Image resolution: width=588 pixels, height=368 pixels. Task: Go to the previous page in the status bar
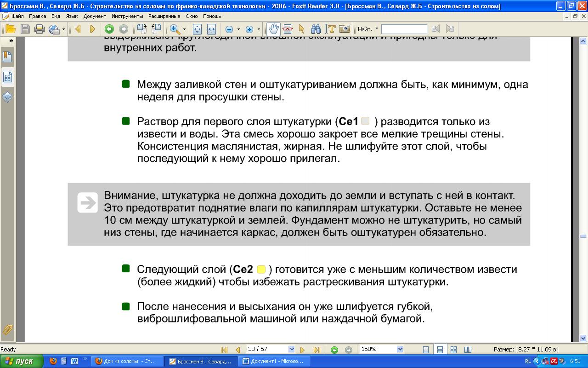[237, 350]
